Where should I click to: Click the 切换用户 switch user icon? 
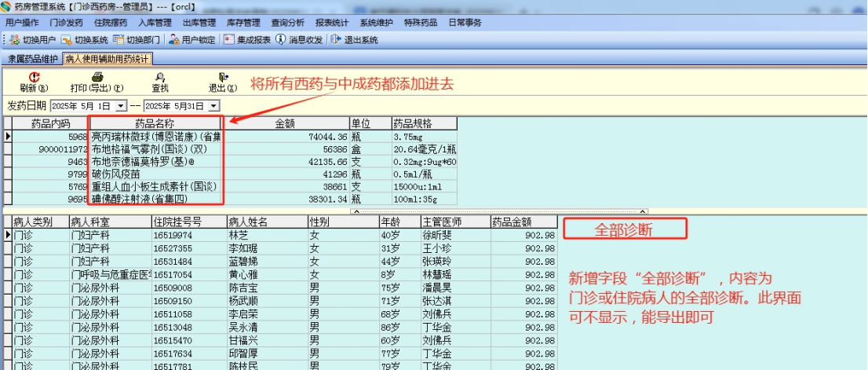pyautogui.click(x=14, y=40)
